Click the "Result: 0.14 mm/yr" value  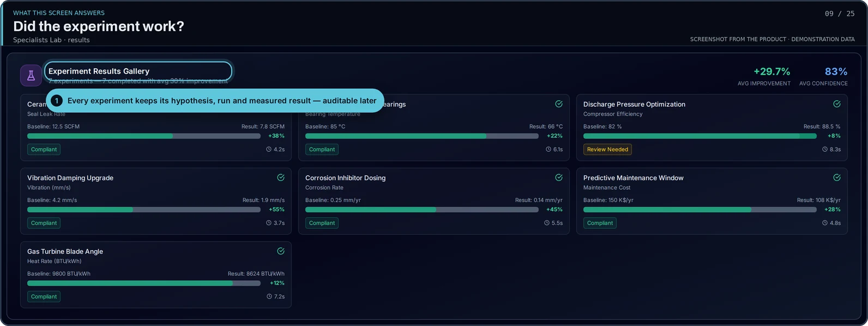(539, 200)
